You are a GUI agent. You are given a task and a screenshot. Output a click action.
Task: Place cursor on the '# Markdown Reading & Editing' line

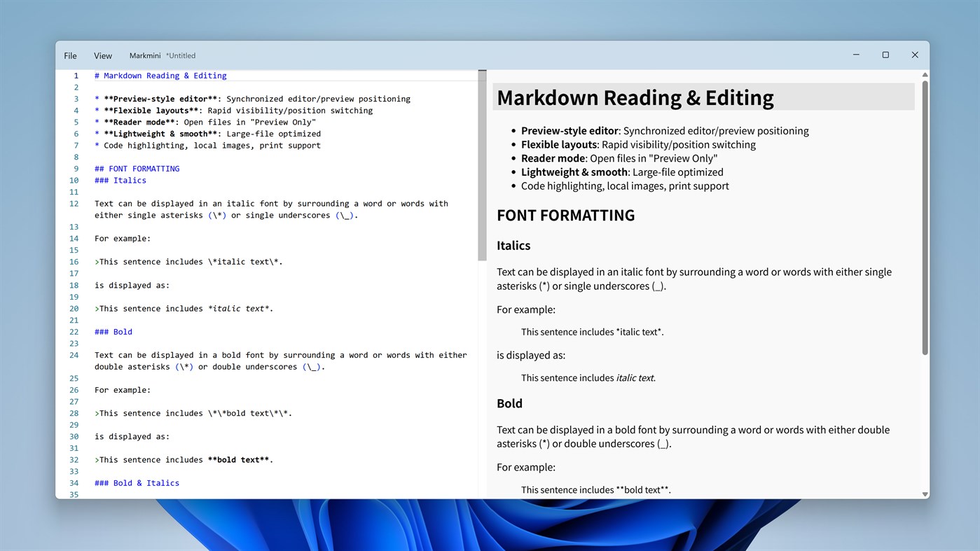(160, 75)
